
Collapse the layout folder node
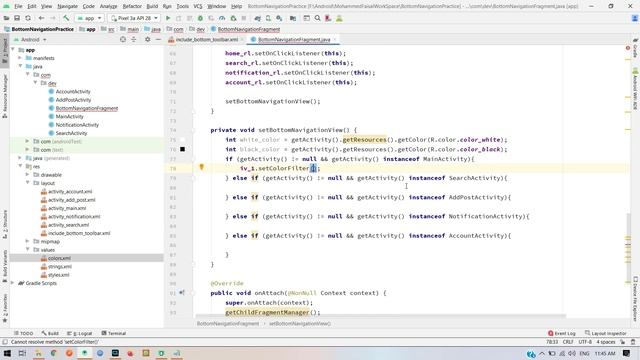click(x=28, y=183)
